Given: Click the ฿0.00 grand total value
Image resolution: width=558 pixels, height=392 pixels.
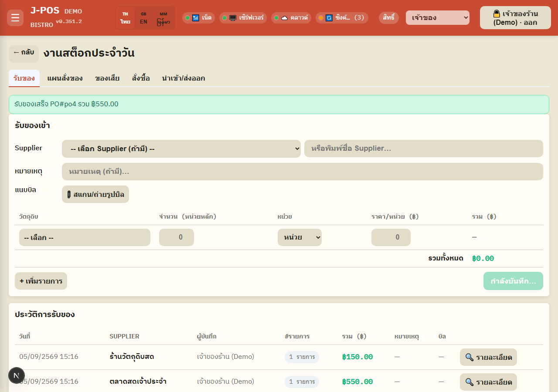Looking at the screenshot, I should 483,259.
